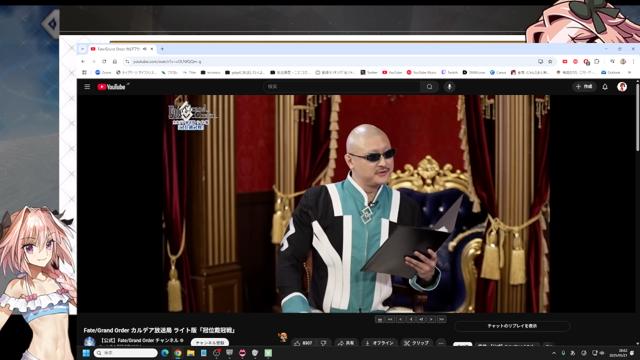
Task: Click the YouTube search magnifier button
Action: click(x=429, y=87)
